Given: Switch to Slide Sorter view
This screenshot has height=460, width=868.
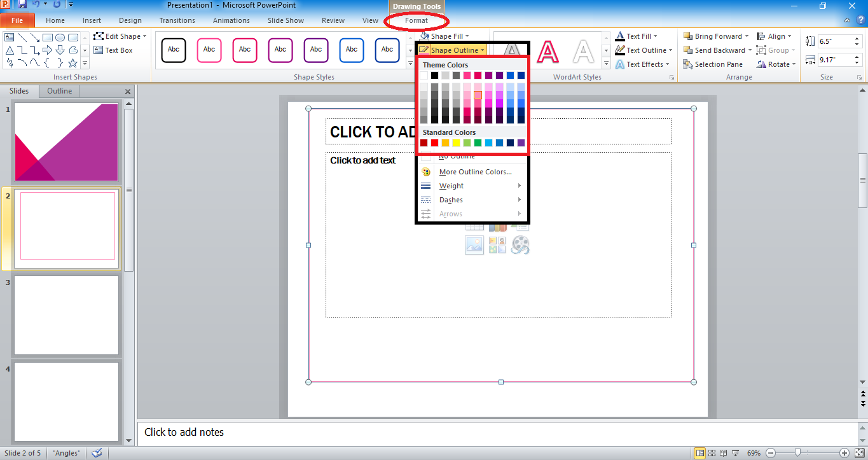Looking at the screenshot, I should (712, 453).
